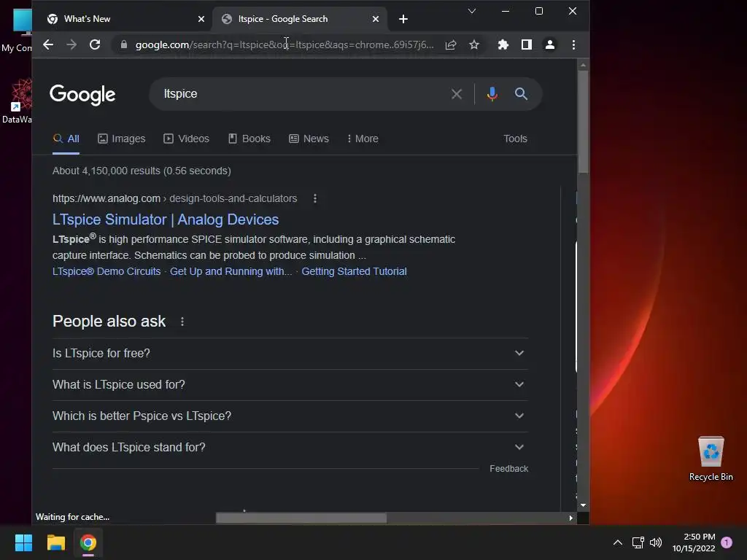Expand "Which is better Pspice vs LTspice?"
The width and height of the screenshot is (747, 560).
pos(290,416)
